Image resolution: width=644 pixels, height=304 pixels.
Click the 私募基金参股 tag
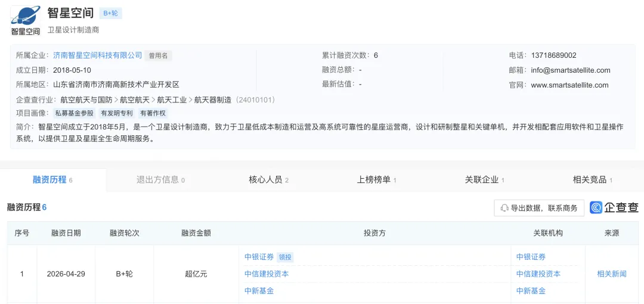pos(75,113)
